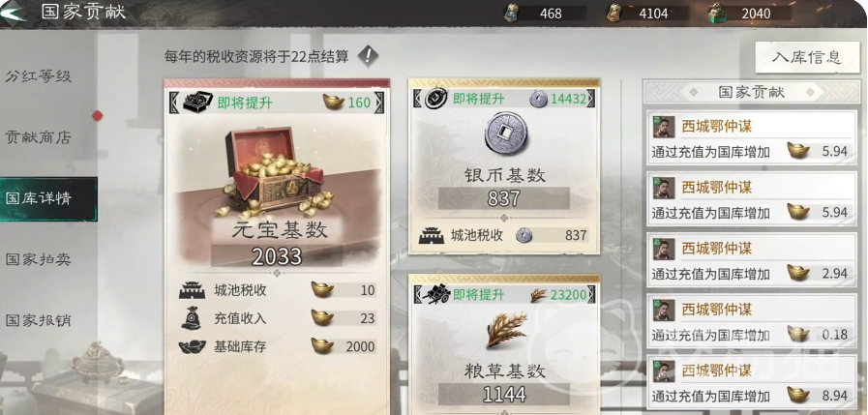Click the back arrow beside 国家贡献
The width and height of the screenshot is (868, 415).
[x=14, y=13]
